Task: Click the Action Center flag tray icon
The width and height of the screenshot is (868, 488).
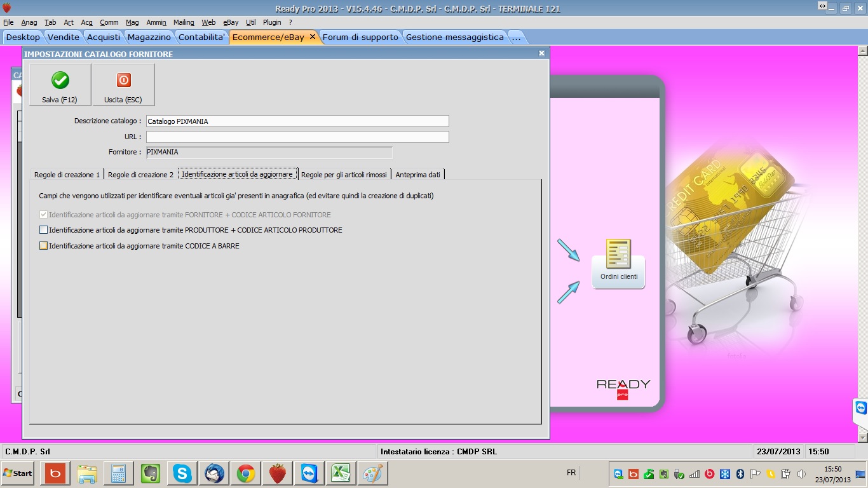Action: [756, 474]
